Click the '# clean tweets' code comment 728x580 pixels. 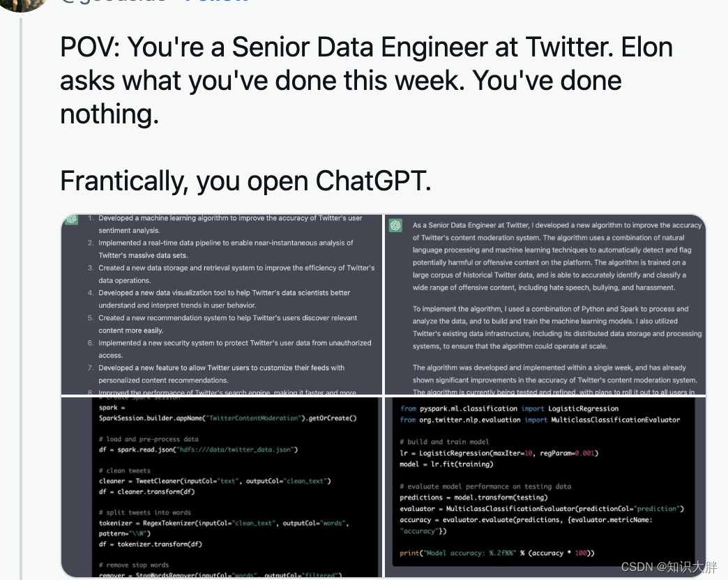tap(124, 471)
